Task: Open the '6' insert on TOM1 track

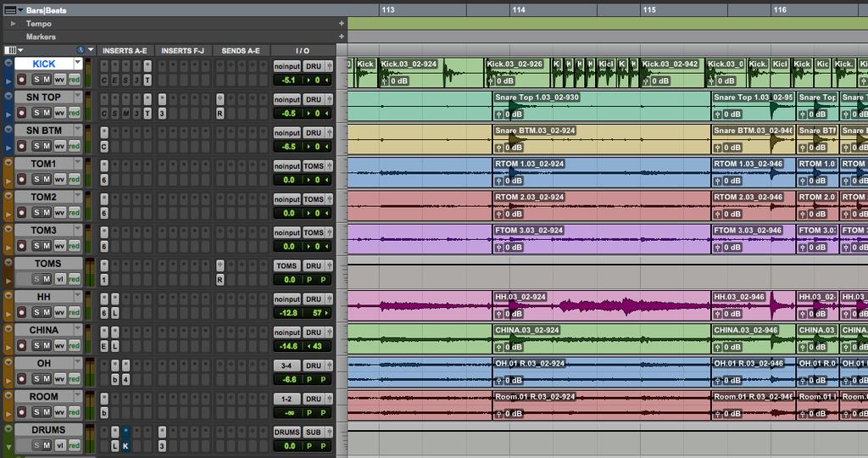Action: (104, 180)
